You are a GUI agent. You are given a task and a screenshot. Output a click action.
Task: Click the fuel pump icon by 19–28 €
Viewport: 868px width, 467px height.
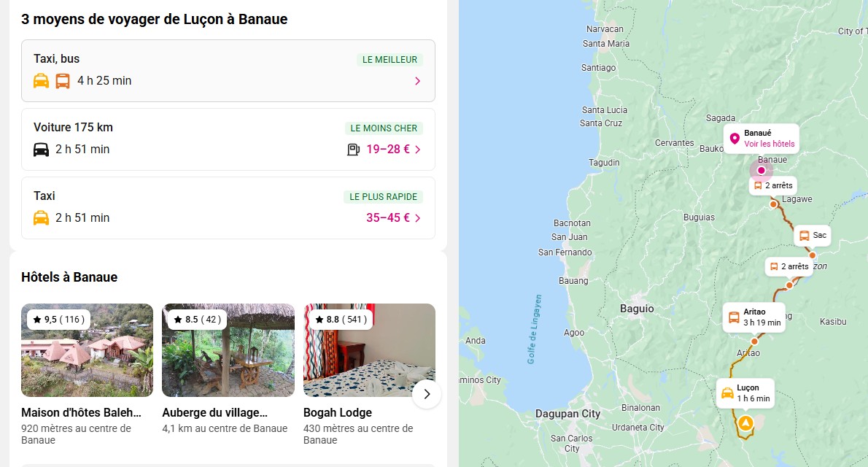coord(353,150)
